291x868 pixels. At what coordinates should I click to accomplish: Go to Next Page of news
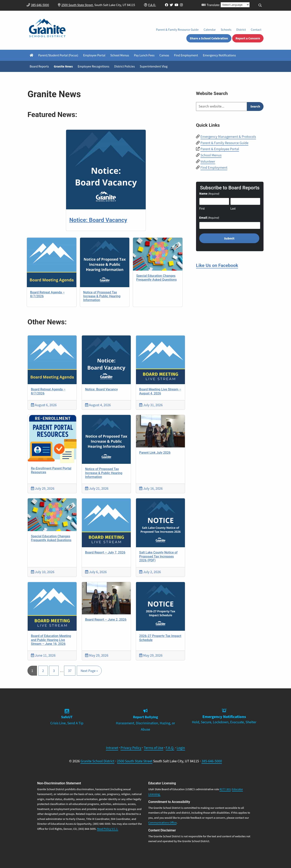coord(89,671)
